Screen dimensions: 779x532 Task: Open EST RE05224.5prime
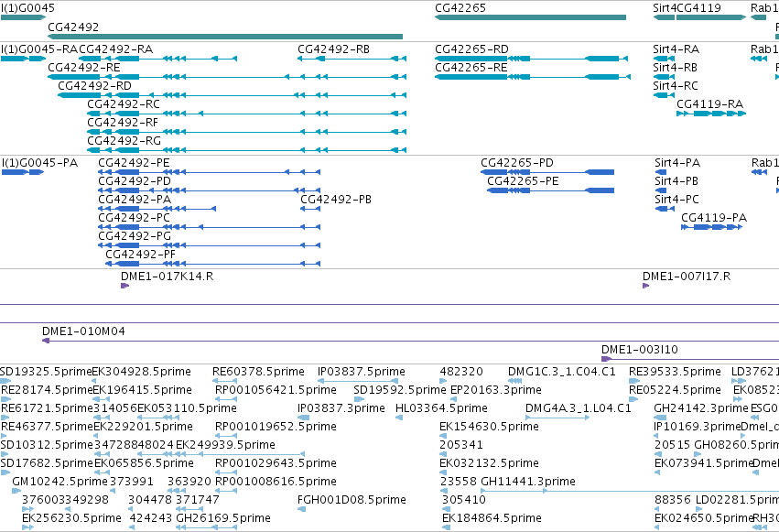click(633, 399)
